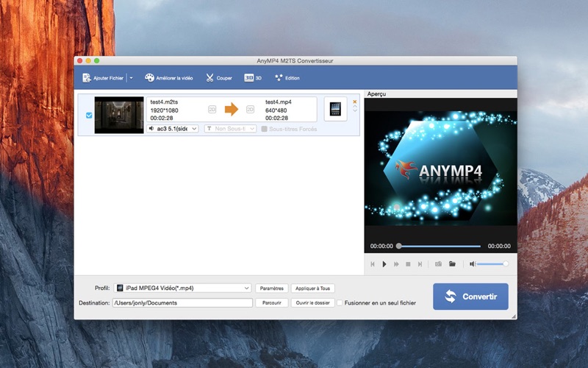Toggle source 2D mode icon

pyautogui.click(x=212, y=109)
